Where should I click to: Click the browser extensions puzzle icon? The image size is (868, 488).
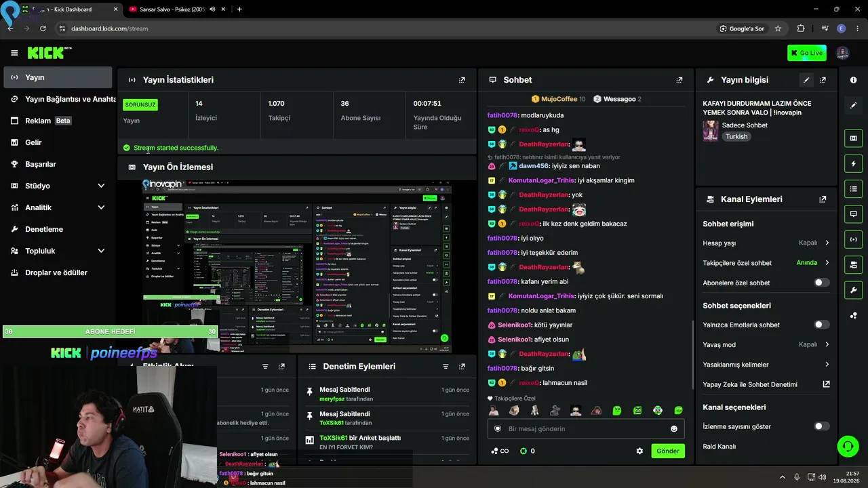point(801,28)
